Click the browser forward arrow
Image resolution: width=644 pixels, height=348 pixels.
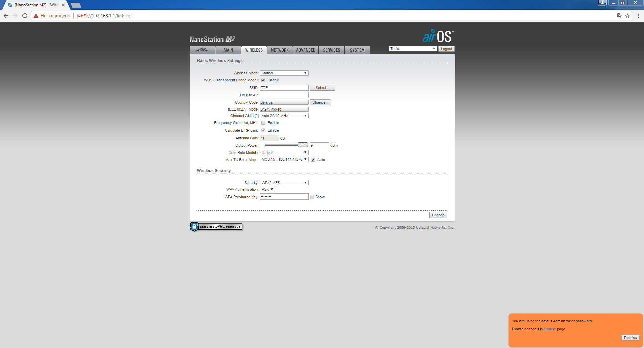point(15,16)
